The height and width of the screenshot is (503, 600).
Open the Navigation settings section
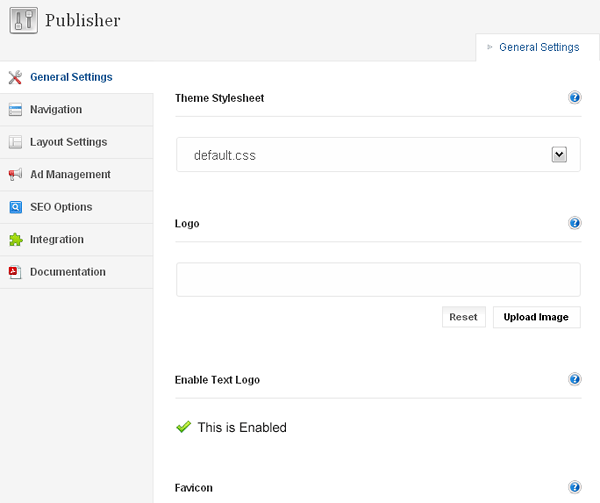click(56, 110)
